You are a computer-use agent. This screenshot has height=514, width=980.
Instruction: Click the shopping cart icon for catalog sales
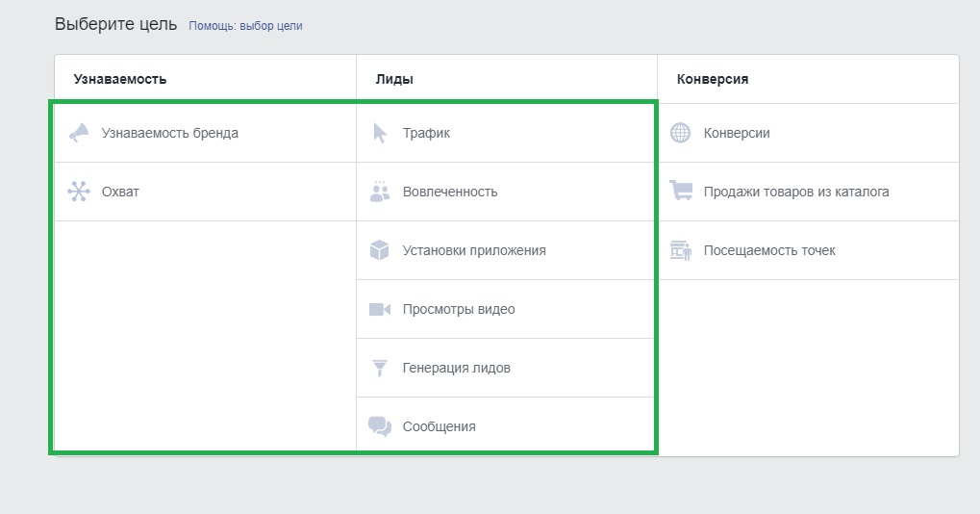click(x=681, y=192)
